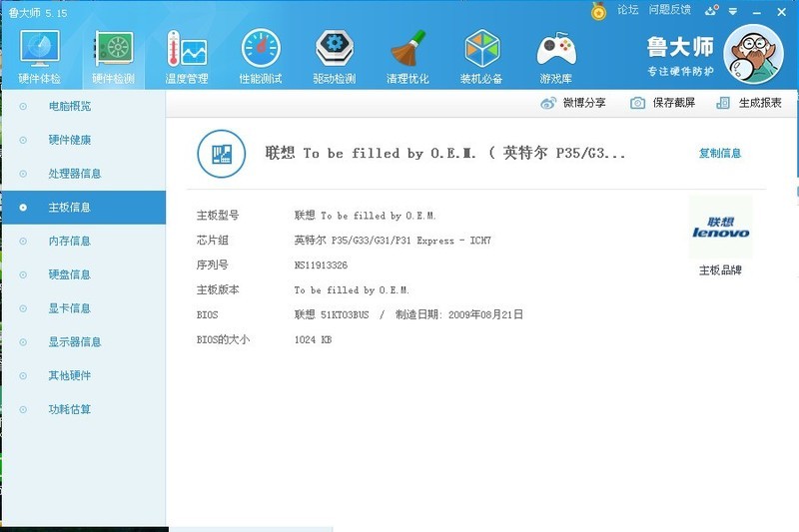Image resolution: width=799 pixels, height=532 pixels.
Task: Open 问题反馈 feedback link
Action: [x=669, y=10]
